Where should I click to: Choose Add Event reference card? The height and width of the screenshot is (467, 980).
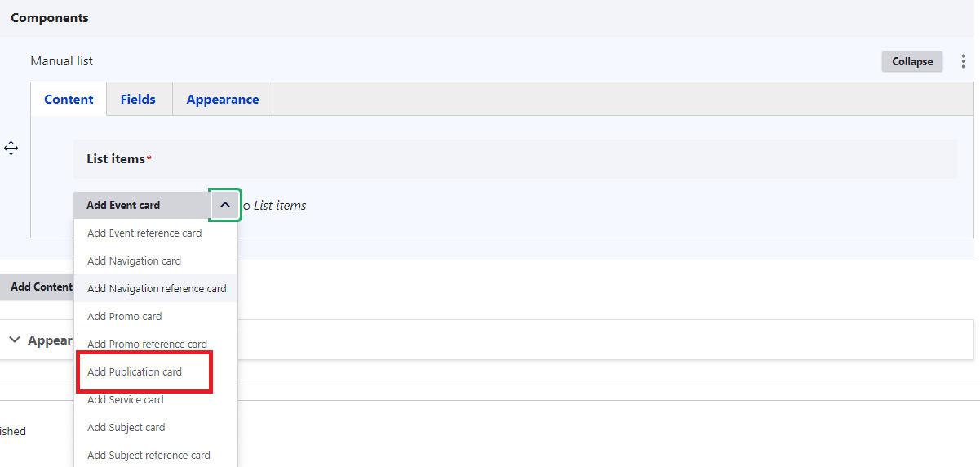144,233
